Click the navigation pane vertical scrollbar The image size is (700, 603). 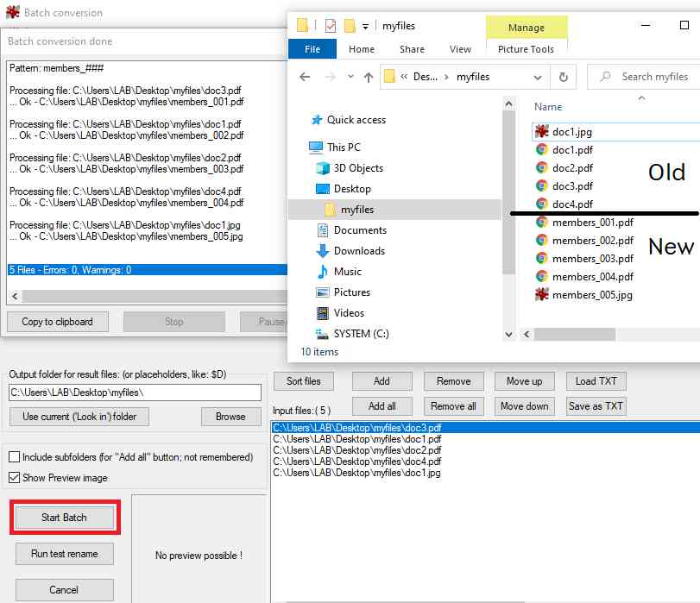pos(508,216)
